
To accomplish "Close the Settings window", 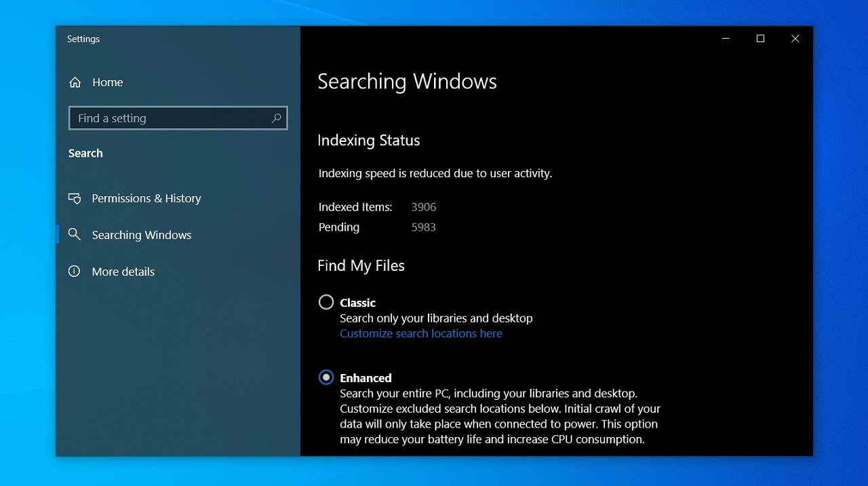I will (795, 39).
